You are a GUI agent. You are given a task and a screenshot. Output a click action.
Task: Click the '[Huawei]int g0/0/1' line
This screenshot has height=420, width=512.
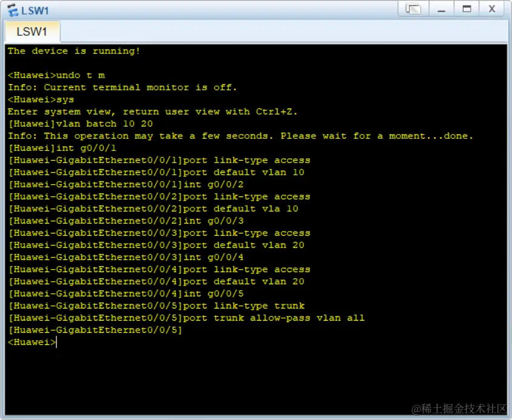62,148
